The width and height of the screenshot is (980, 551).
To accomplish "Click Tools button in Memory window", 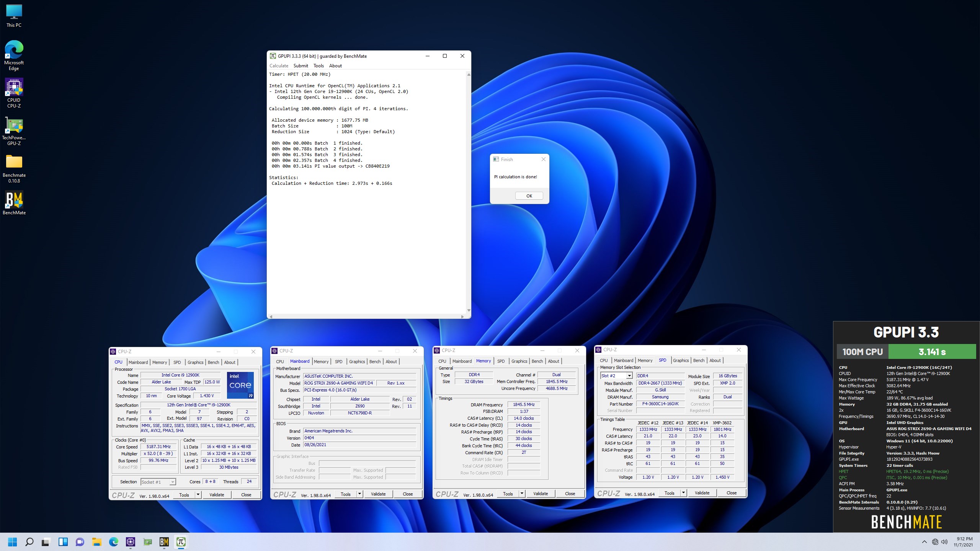I will 508,494.
